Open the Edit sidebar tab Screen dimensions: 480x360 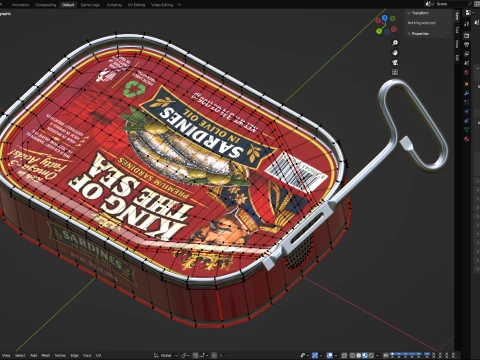[x=457, y=57]
